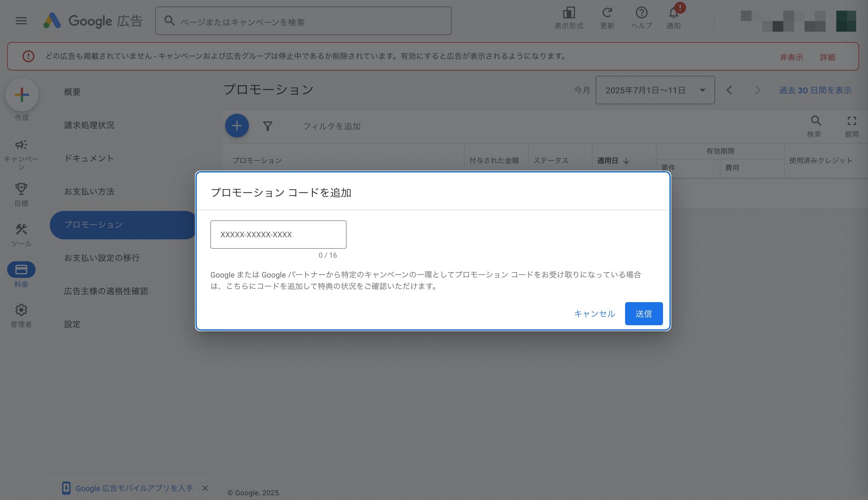Screen dimensions: 868x500
Task: Open the キャンペーン megaphone section
Action: [21, 144]
